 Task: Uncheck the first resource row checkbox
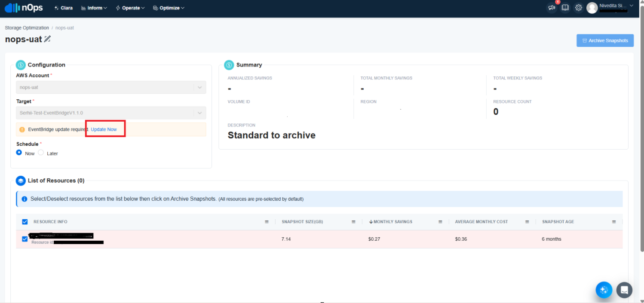pyautogui.click(x=25, y=239)
